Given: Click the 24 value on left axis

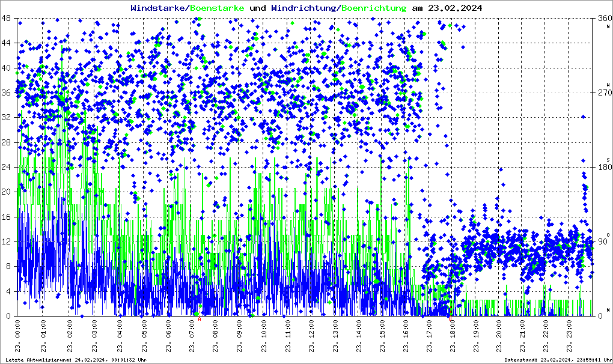Looking at the screenshot, I should pos(7,168).
